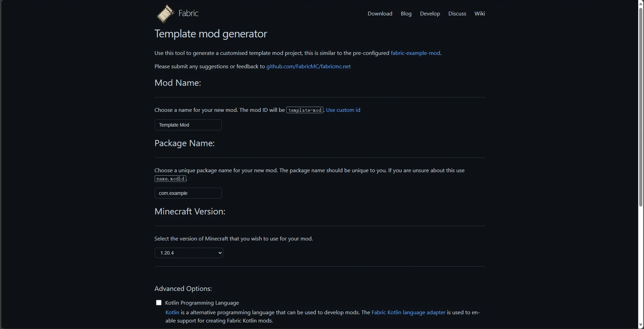Follow the fabric-example-mod link
644x329 pixels.
[415, 53]
